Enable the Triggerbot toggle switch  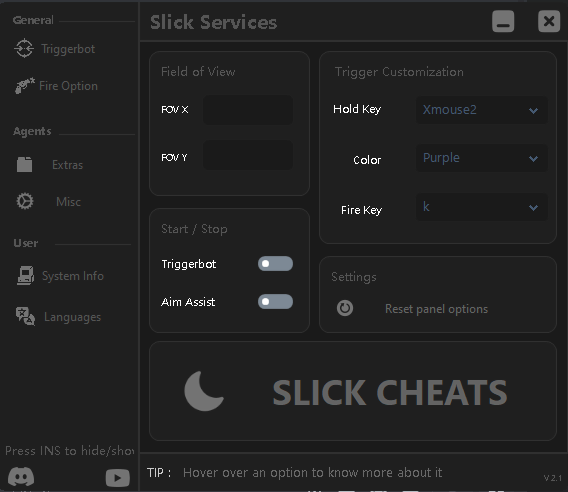tap(275, 264)
